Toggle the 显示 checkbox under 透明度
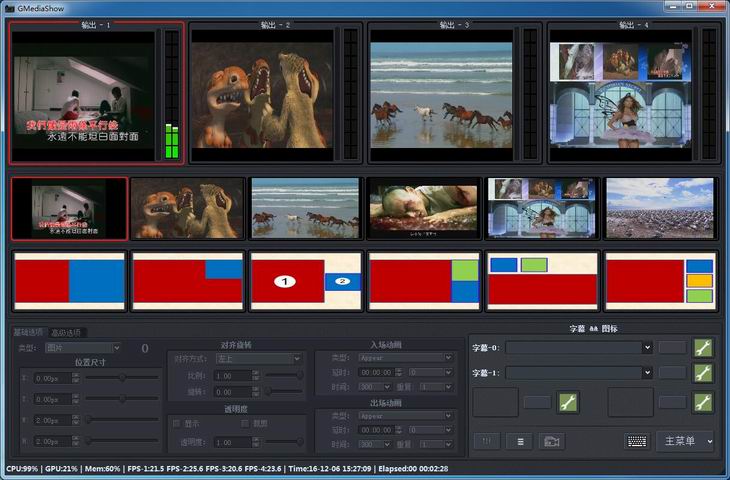Screen dimensions: 730x480 point(176,423)
